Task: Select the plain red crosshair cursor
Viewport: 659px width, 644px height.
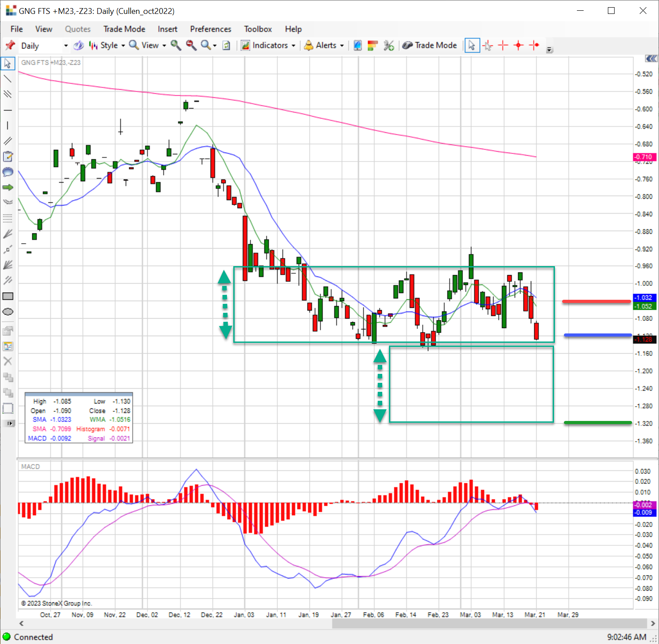Action: pyautogui.click(x=503, y=45)
